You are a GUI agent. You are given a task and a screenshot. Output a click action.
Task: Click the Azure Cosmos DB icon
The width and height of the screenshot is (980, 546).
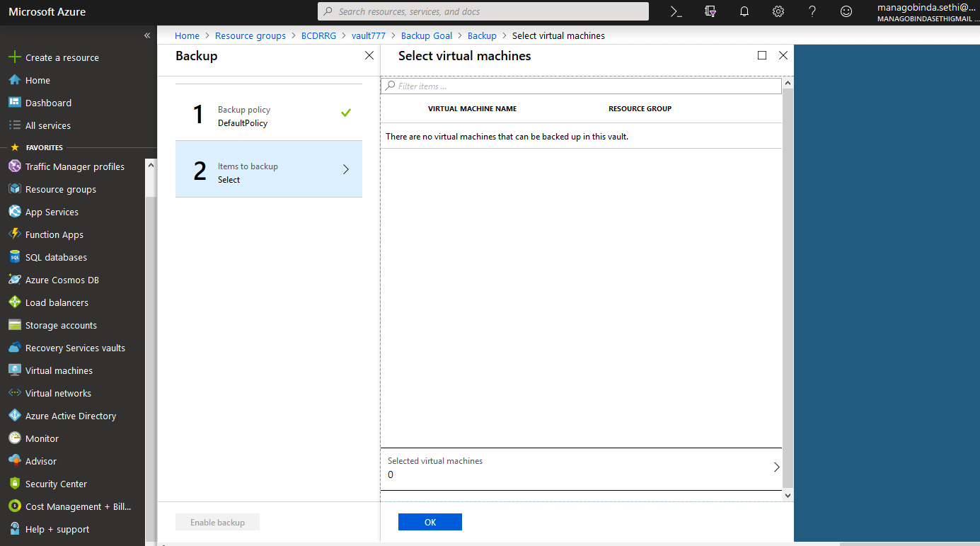14,280
